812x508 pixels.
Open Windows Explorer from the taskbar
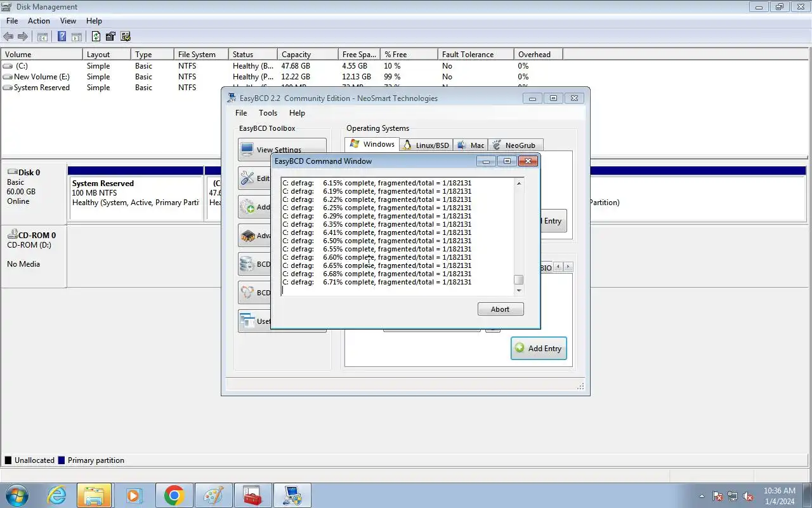[x=94, y=495]
